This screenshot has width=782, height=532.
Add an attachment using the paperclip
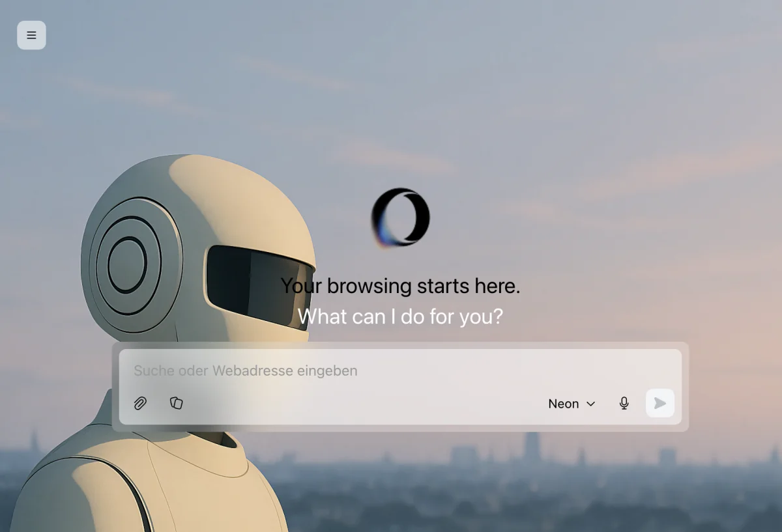coord(140,404)
